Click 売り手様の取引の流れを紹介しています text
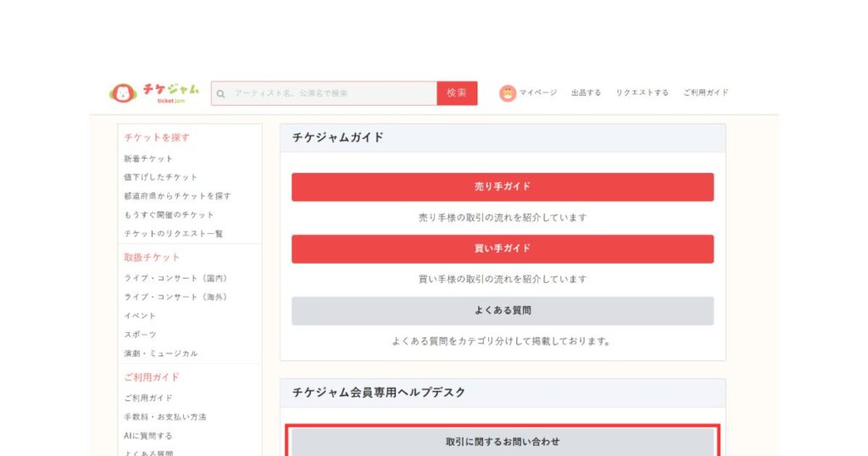This screenshot has height=456, width=868. [x=503, y=218]
